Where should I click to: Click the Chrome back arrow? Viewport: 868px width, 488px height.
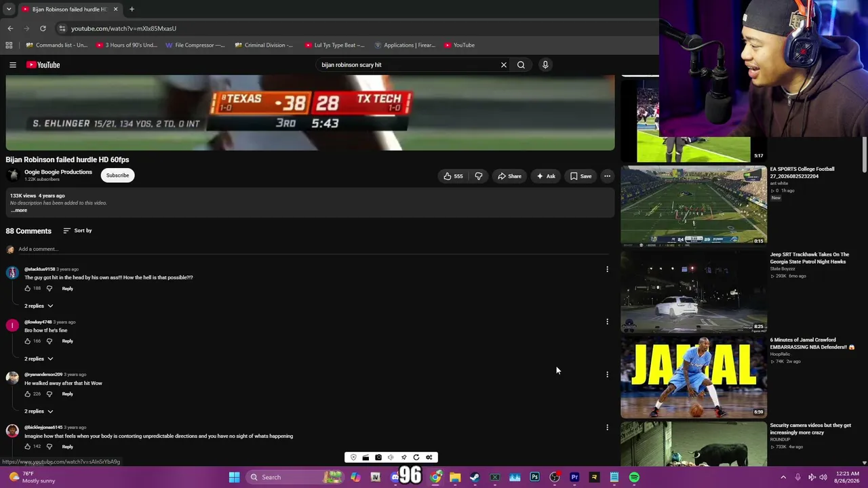[x=10, y=28]
